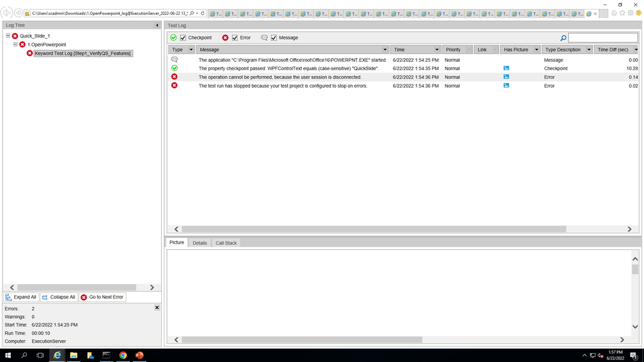Switch to the Call Stack tab
The width and height of the screenshot is (644, 362).
coord(226,243)
